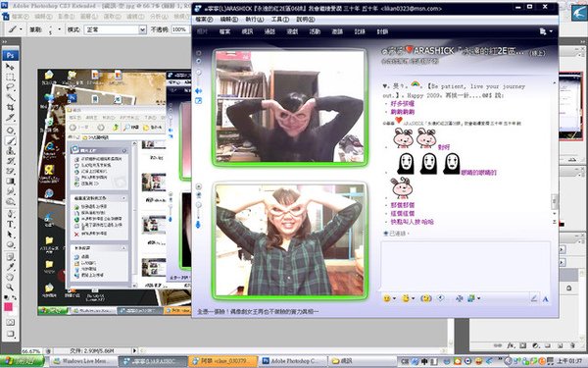
Task: Switch to Adobe Photoshop taskbar button
Action: click(292, 361)
